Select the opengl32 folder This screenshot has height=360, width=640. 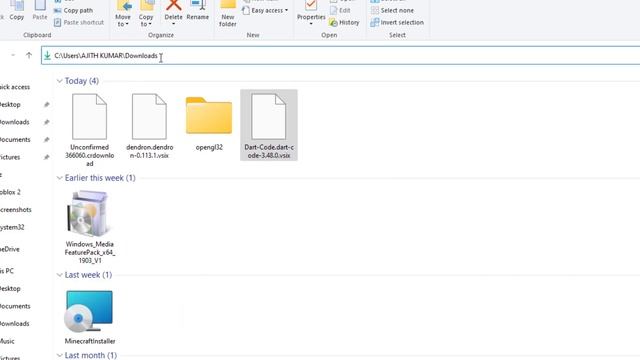click(209, 124)
